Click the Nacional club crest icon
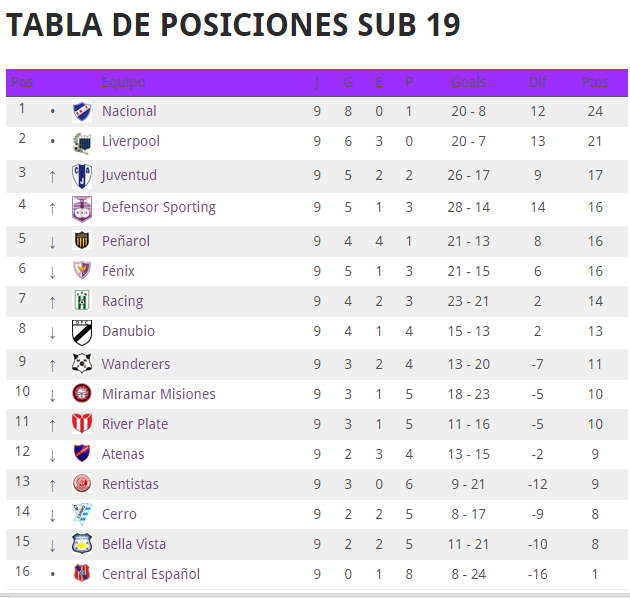 (82, 111)
